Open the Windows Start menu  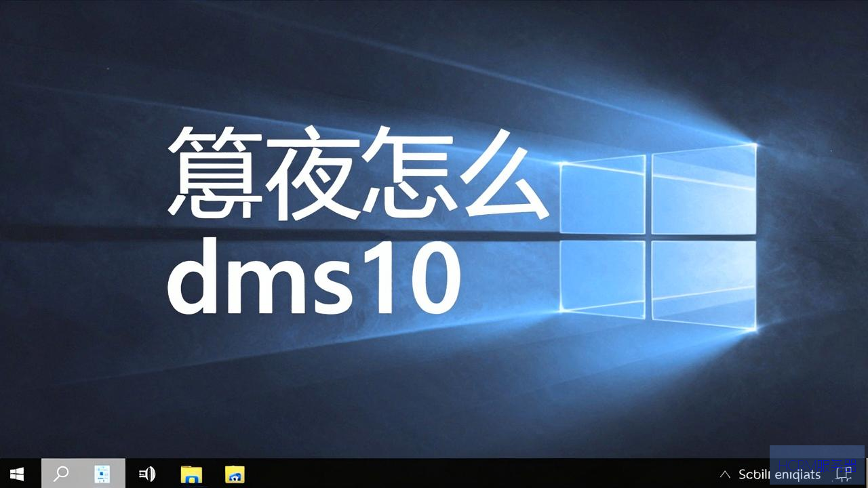tap(17, 474)
